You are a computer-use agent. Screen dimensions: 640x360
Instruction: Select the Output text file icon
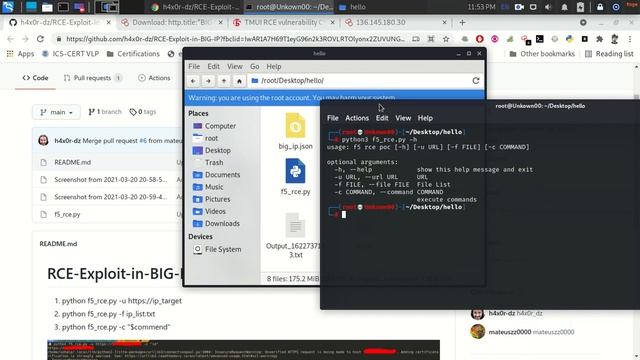(x=295, y=225)
